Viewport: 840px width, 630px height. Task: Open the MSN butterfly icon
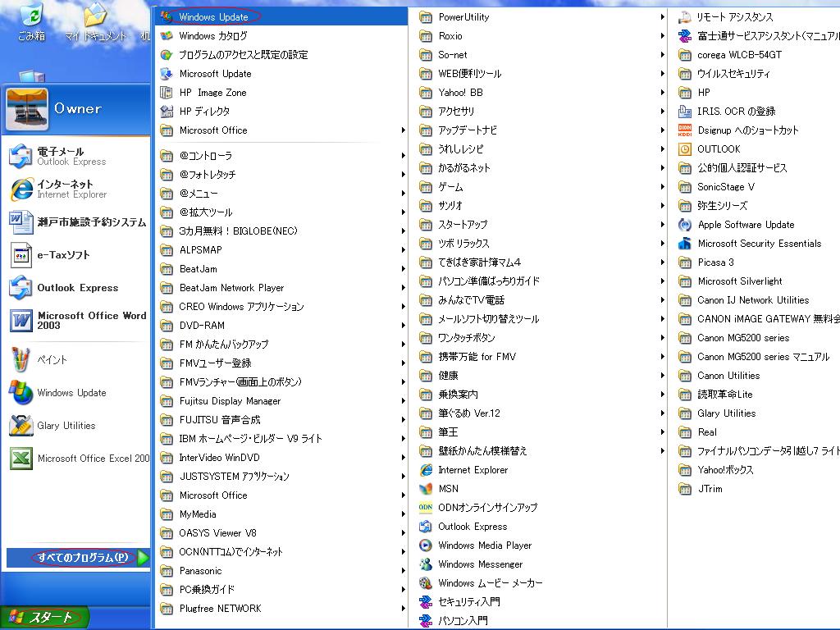pyautogui.click(x=426, y=489)
